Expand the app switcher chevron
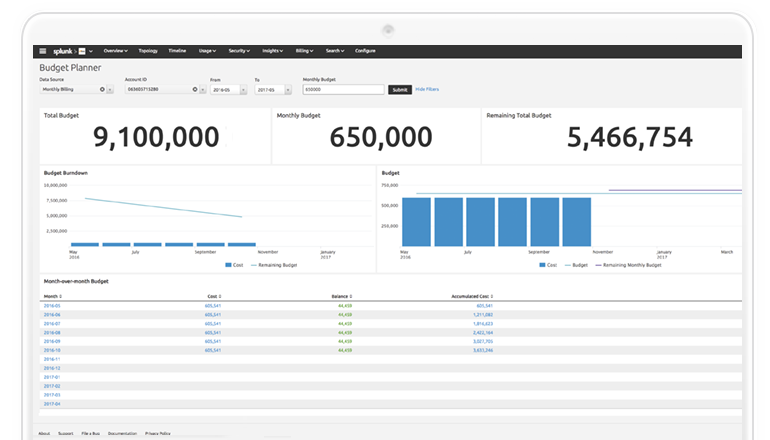 pyautogui.click(x=91, y=51)
